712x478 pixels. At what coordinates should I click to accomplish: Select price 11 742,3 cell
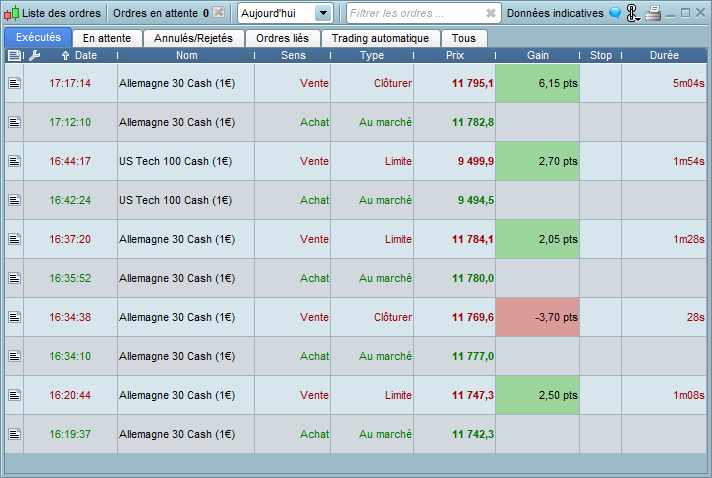click(x=454, y=434)
